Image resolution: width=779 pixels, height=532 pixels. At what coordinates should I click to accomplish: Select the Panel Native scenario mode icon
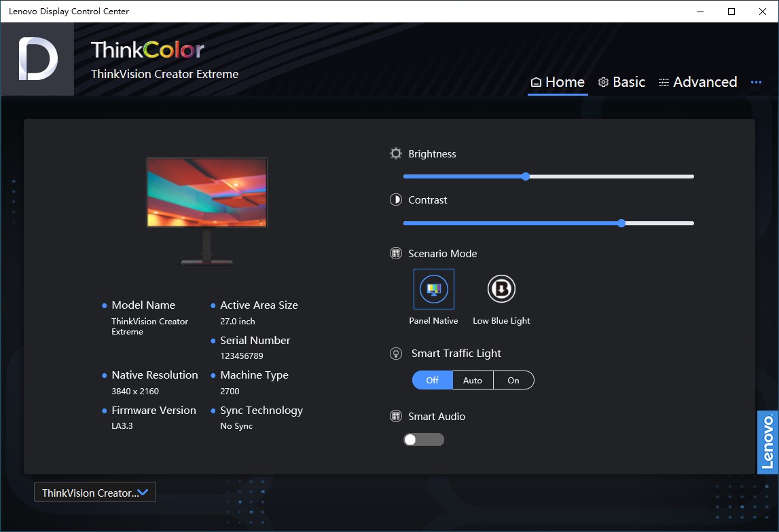[434, 289]
